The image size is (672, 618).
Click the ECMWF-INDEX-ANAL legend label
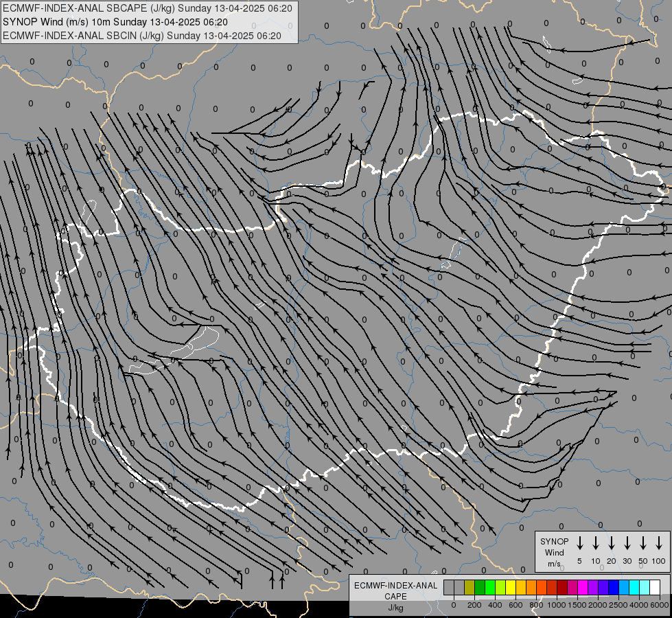pyautogui.click(x=395, y=586)
